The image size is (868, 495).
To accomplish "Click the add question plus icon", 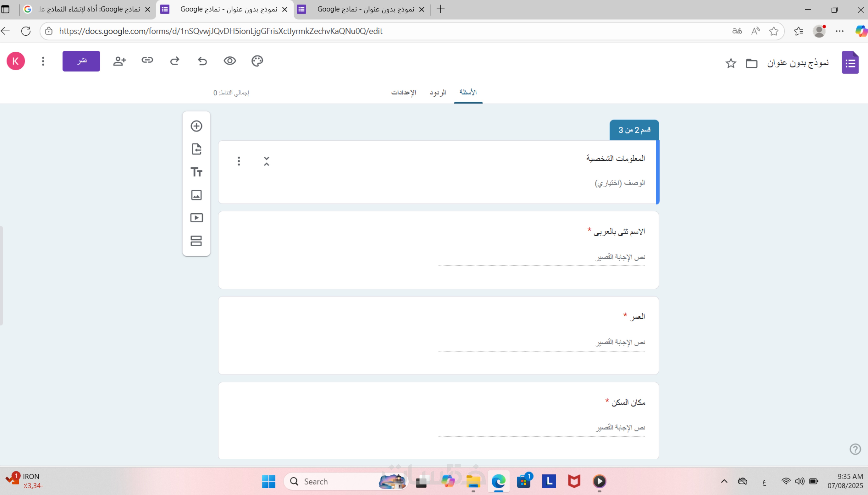I will [196, 126].
